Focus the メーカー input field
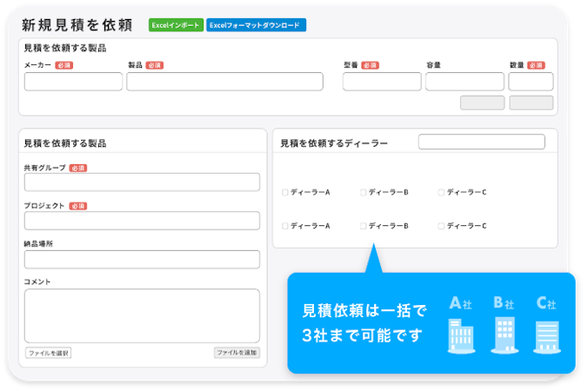This screenshot has height=391, width=588. pos(73,82)
